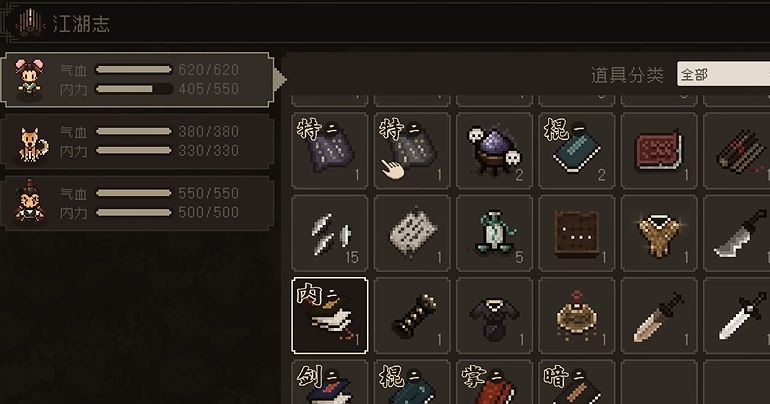Select the poison cauldron with skulls item

pos(494,151)
